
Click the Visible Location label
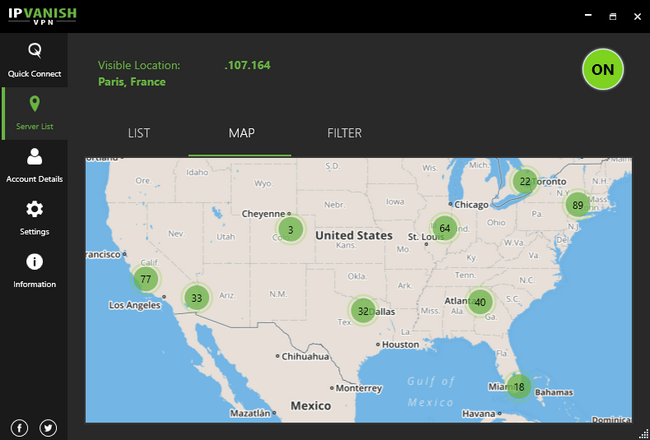coord(139,65)
